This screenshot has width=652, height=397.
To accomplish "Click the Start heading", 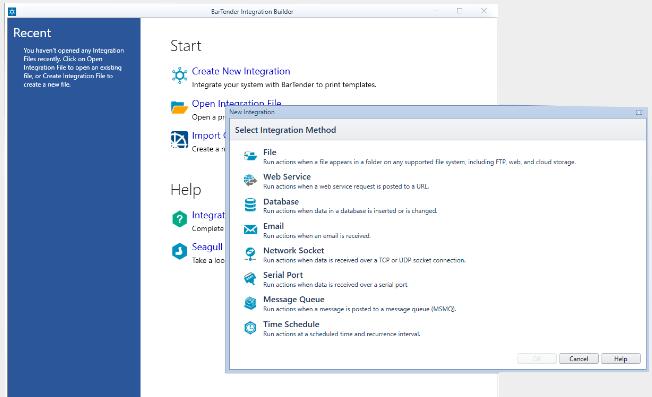I will (186, 46).
